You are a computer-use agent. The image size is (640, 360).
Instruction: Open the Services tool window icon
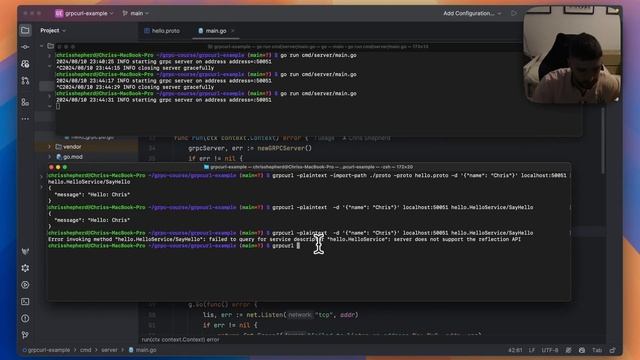25,268
